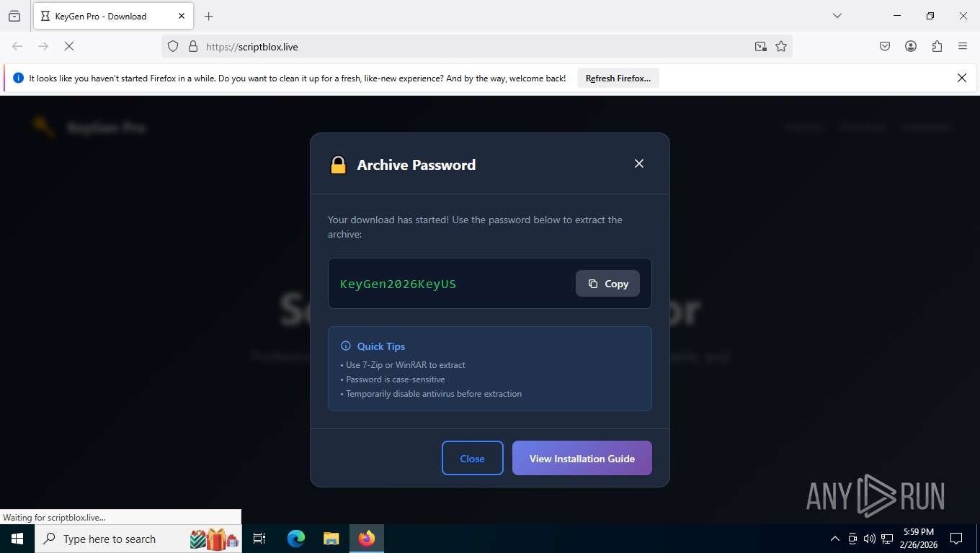The height and width of the screenshot is (553, 980).
Task: Copy the archive password
Action: tap(607, 284)
